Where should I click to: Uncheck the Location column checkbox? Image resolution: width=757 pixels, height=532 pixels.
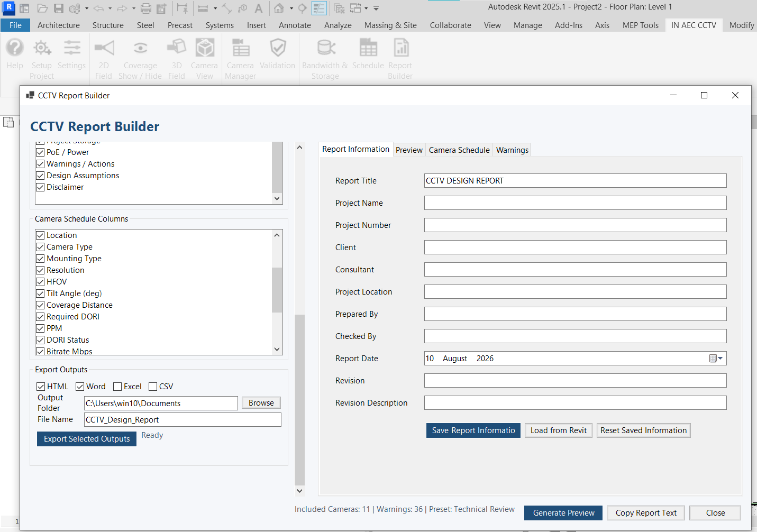click(40, 235)
